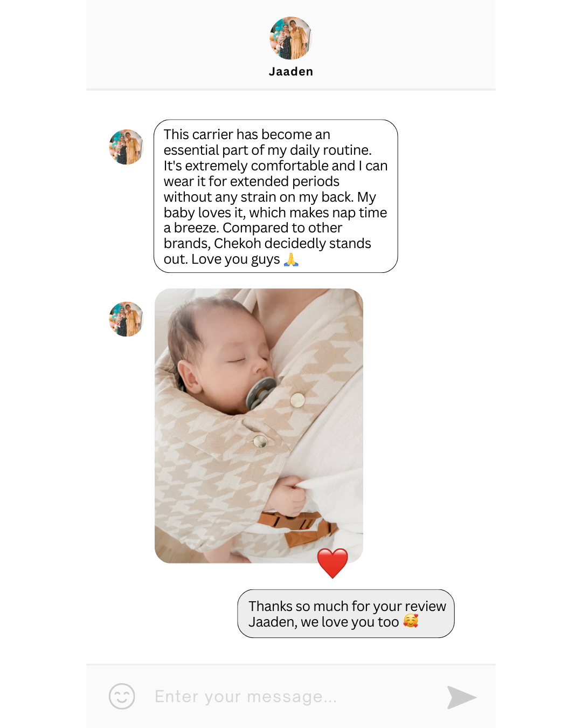Click the praying hands emoji
This screenshot has width=582, height=728.
(x=291, y=259)
